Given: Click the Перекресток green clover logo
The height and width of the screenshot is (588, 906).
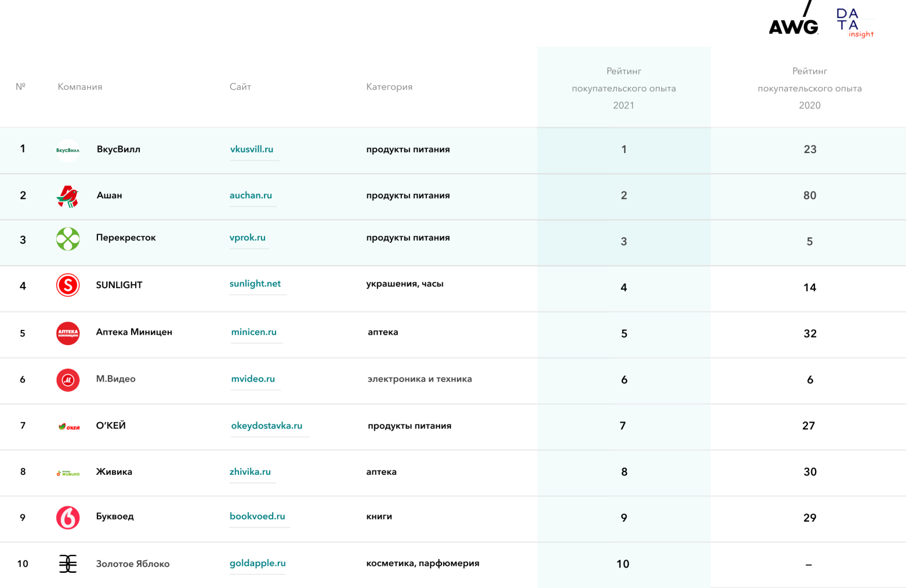Looking at the screenshot, I should [68, 239].
